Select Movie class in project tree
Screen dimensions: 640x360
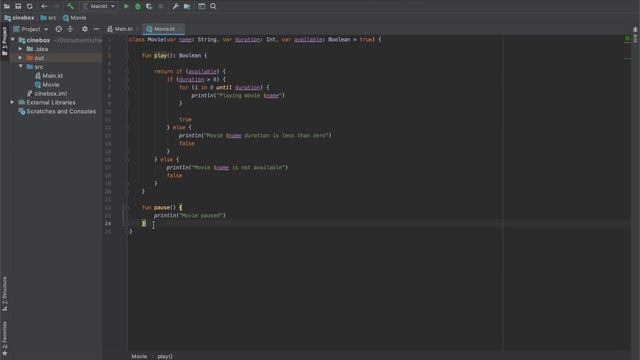coord(47,84)
